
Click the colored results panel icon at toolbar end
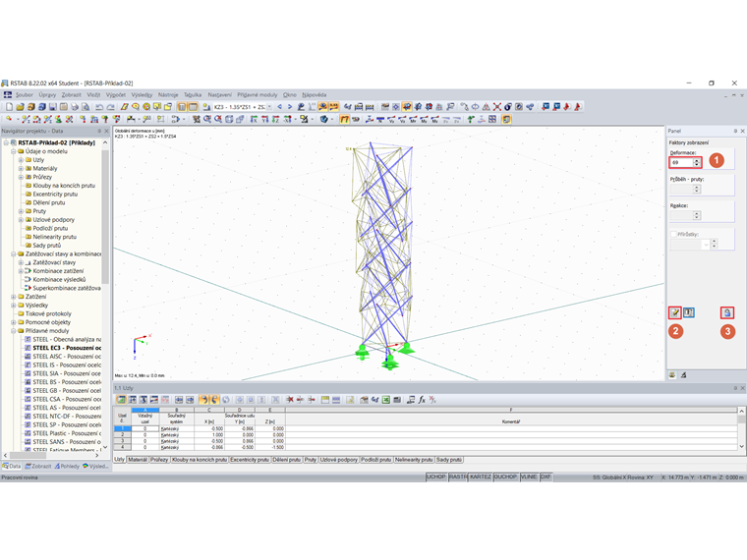pyautogui.click(x=506, y=119)
